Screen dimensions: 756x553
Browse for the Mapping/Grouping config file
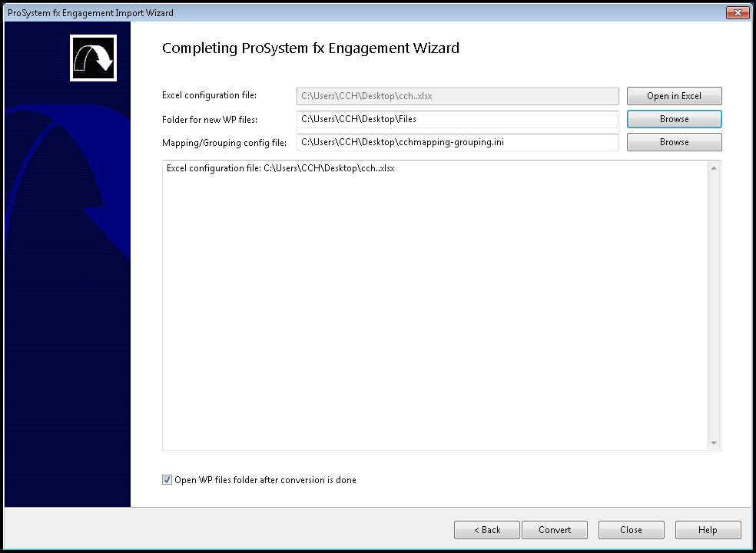click(674, 142)
